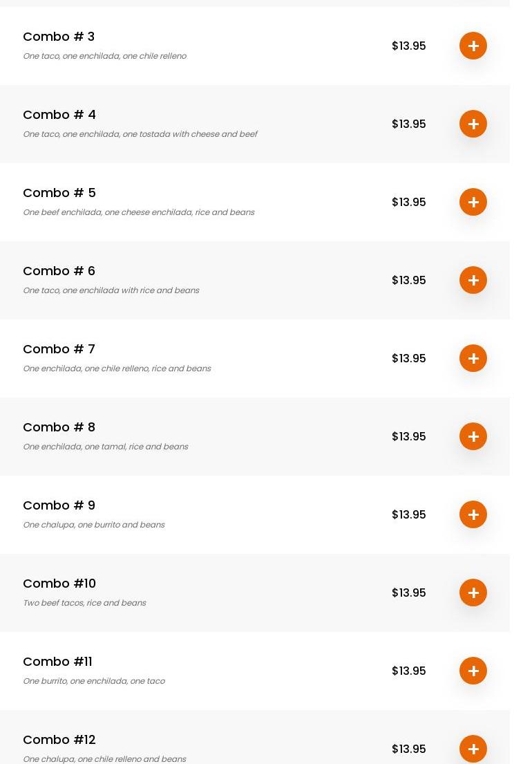The image size is (532, 764).
Task: Click Combo # 4's tostada description text
Action: tap(140, 134)
